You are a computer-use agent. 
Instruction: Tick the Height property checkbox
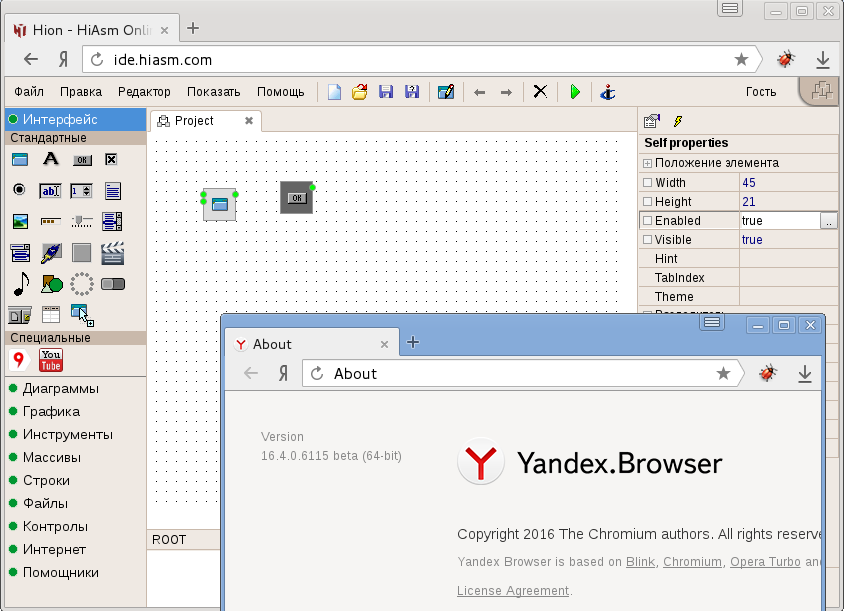[648, 201]
